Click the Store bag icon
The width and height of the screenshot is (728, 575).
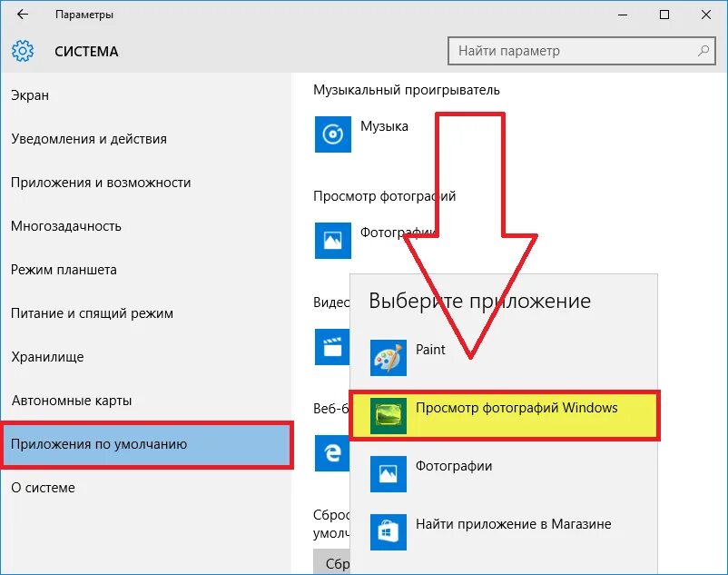pos(389,531)
